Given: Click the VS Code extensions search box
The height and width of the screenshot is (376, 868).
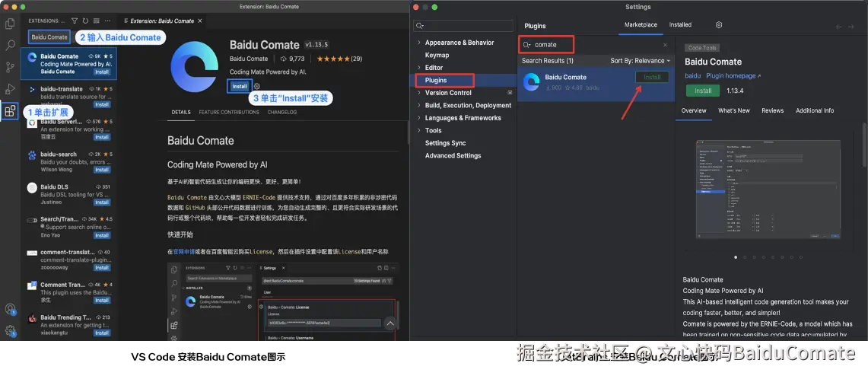Looking at the screenshot, I should 49,37.
